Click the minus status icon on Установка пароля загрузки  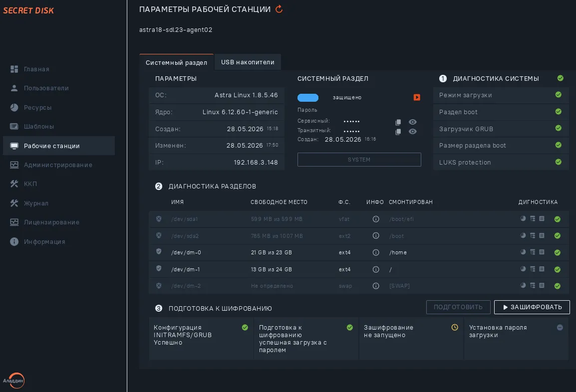coord(560,327)
